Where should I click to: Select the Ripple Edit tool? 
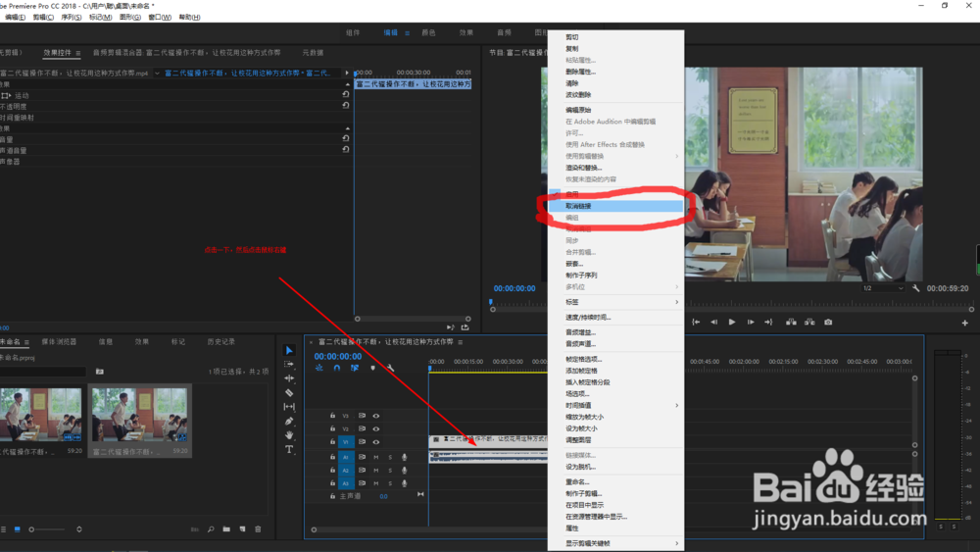coord(289,378)
